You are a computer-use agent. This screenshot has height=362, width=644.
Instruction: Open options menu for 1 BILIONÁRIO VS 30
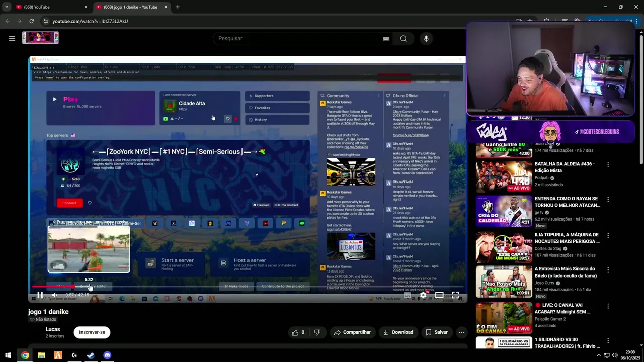click(608, 340)
